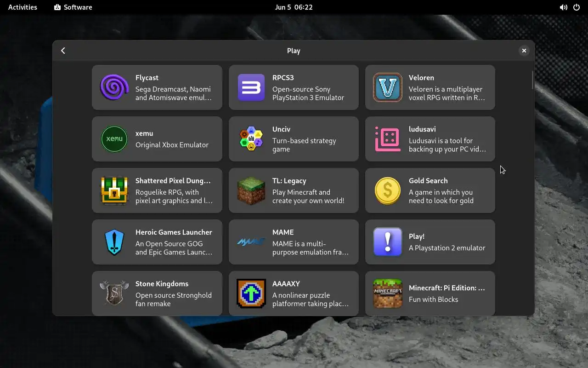
Task: Click the TL: Legacy grass block icon
Action: pos(251,190)
